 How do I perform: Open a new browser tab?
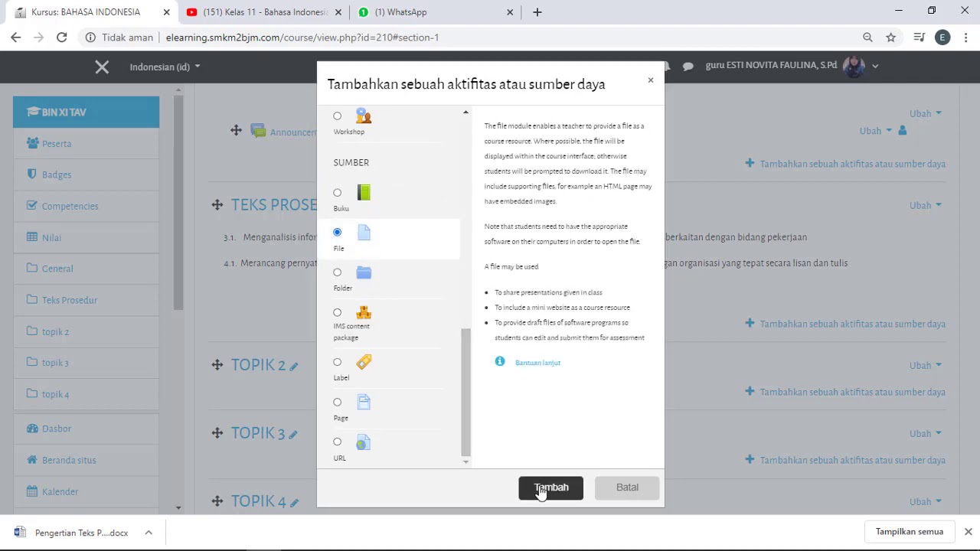click(x=537, y=12)
